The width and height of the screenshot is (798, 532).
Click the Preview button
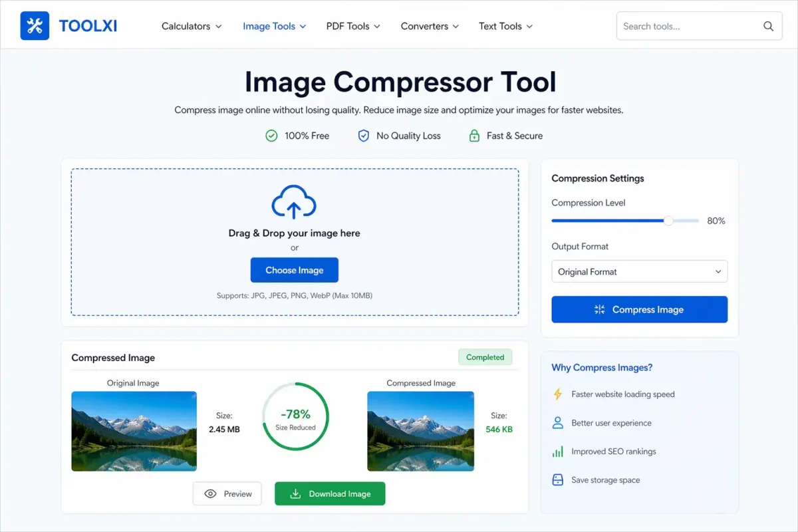point(227,494)
